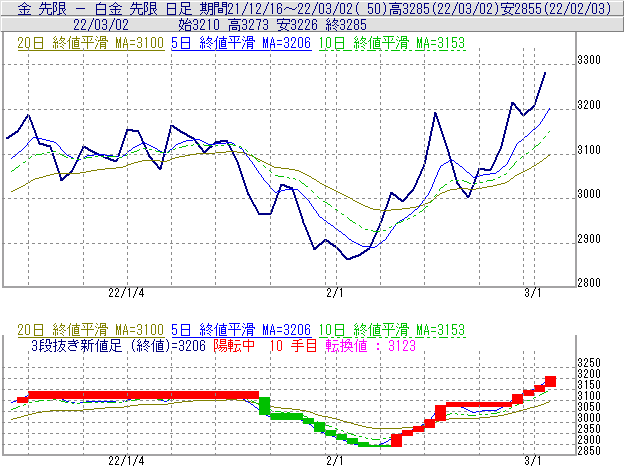
Task: Click the daily low '安3226'
Action: [297, 25]
